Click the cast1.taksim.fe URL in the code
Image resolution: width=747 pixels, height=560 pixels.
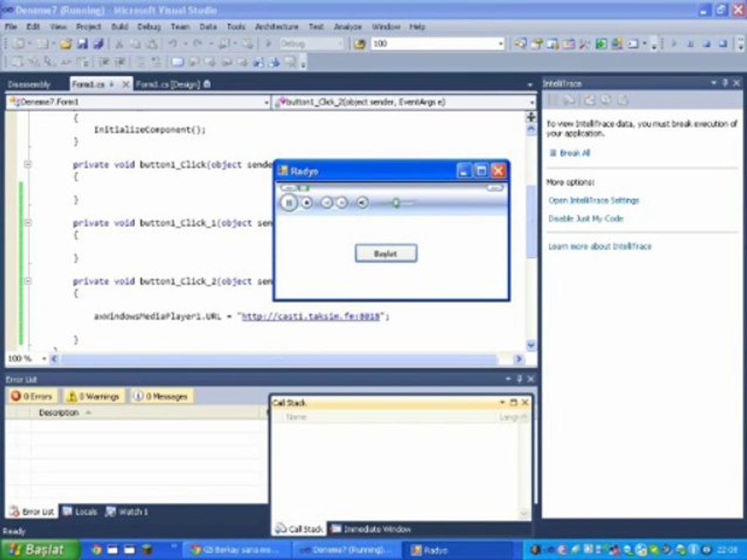pyautogui.click(x=311, y=317)
